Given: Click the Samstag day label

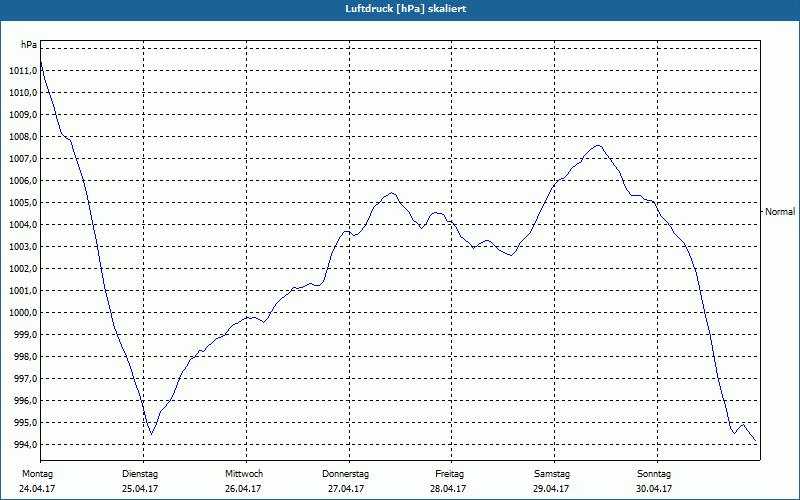Looking at the screenshot, I should 552,474.
